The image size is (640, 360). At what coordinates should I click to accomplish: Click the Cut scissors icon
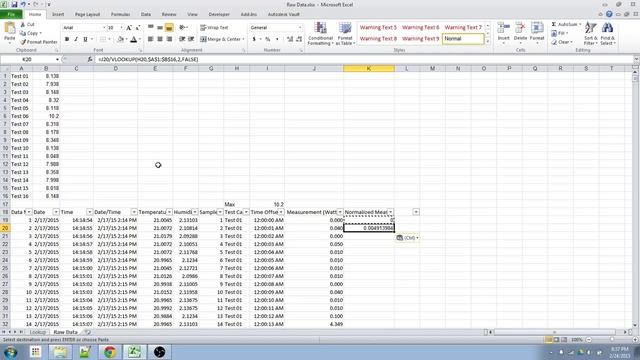tap(23, 24)
